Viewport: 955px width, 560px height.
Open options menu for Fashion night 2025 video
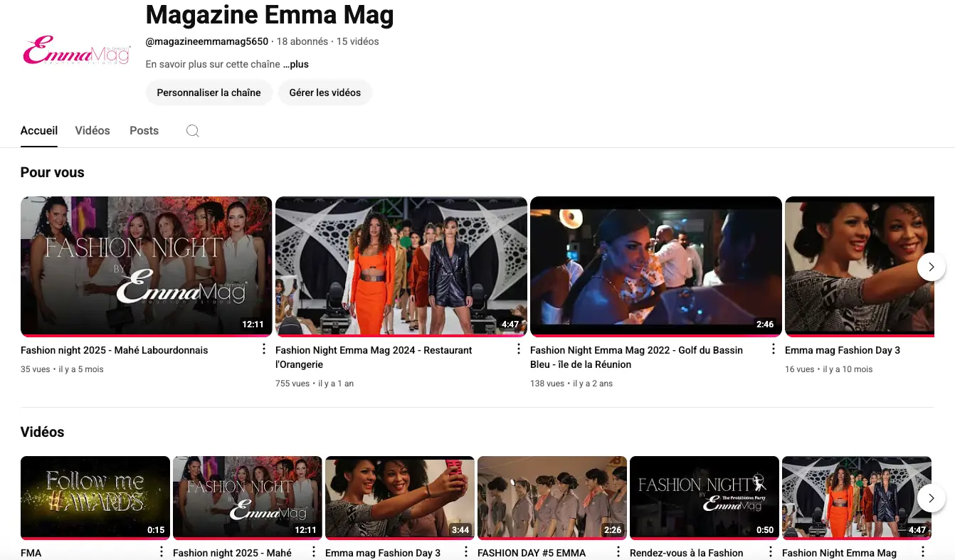(x=263, y=349)
